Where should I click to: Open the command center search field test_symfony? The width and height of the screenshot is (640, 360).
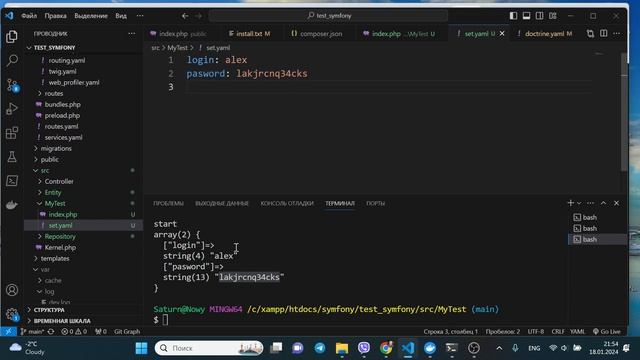tap(329, 16)
